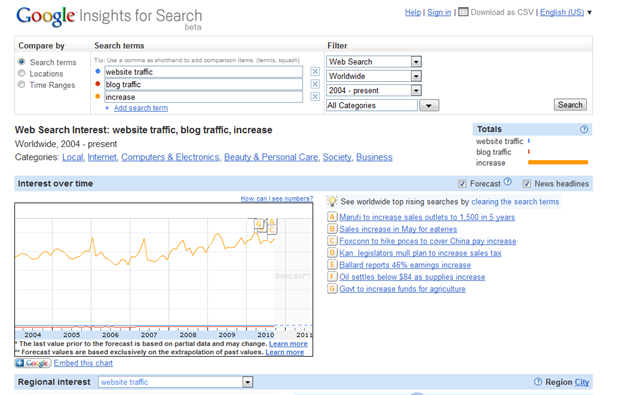Click the Search button
640x395 pixels.
point(570,105)
